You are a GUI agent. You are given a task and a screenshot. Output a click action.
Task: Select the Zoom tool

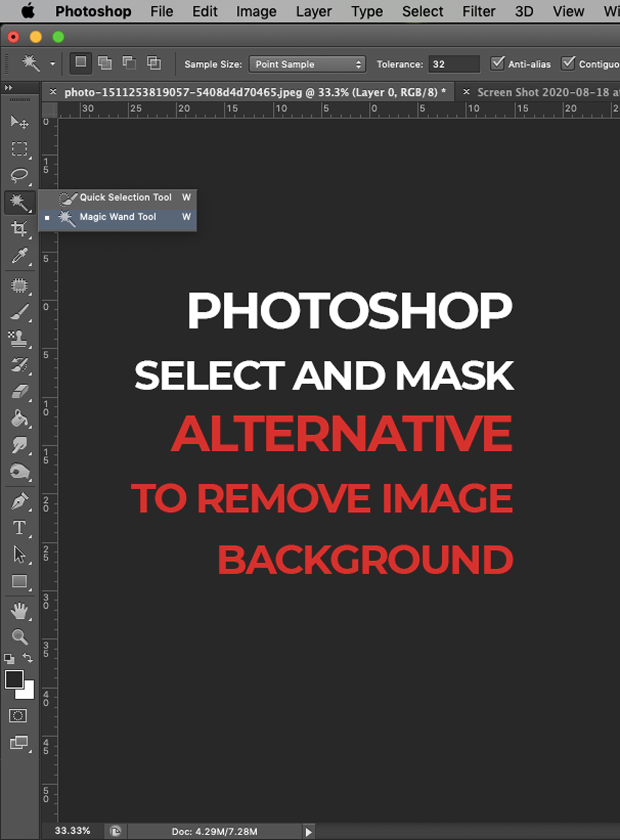pyautogui.click(x=19, y=637)
